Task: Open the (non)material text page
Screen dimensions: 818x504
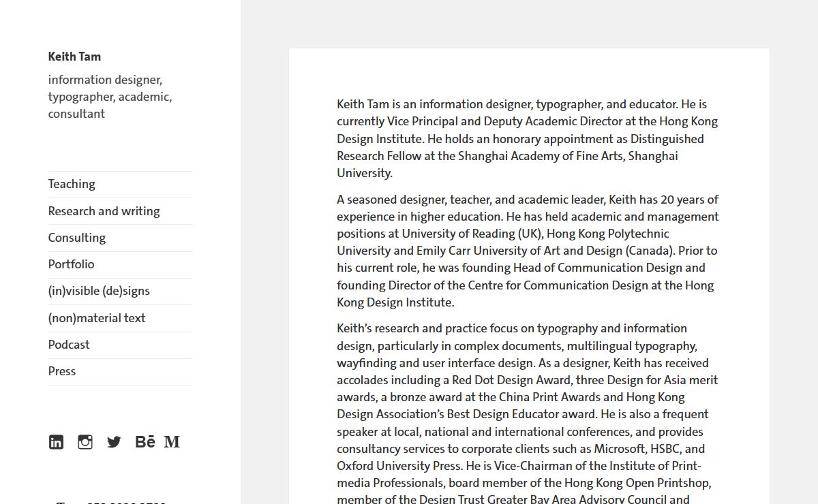Action: [x=97, y=318]
